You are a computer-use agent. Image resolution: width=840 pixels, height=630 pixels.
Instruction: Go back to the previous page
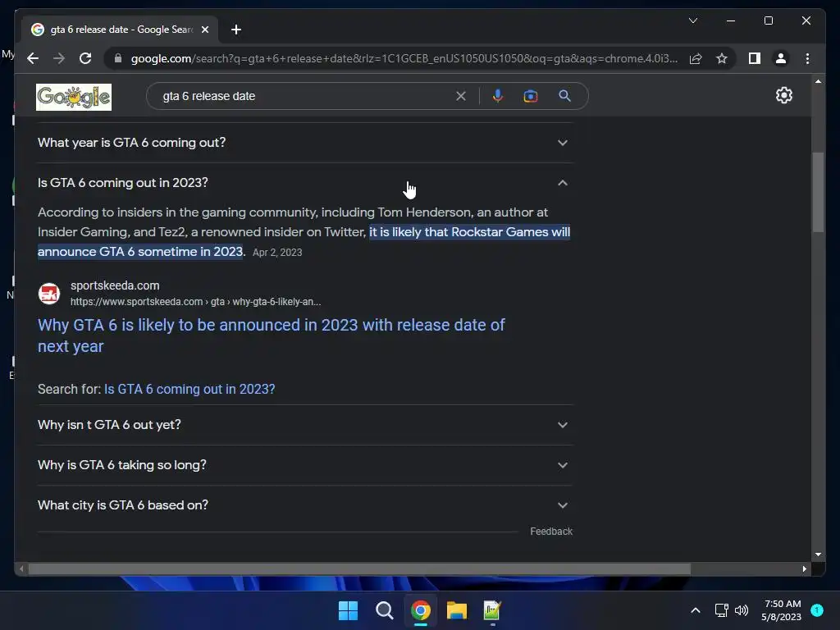(x=33, y=58)
